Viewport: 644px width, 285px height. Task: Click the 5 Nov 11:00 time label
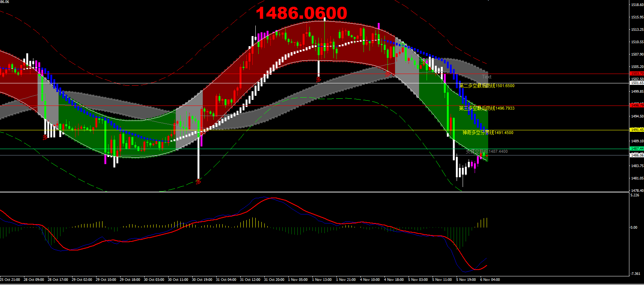442,280
